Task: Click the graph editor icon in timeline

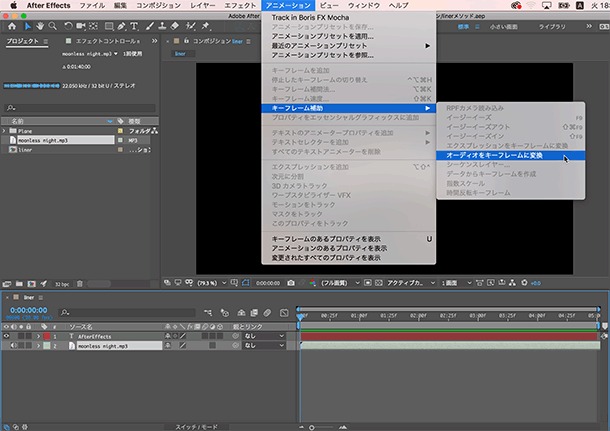Action: [x=284, y=312]
